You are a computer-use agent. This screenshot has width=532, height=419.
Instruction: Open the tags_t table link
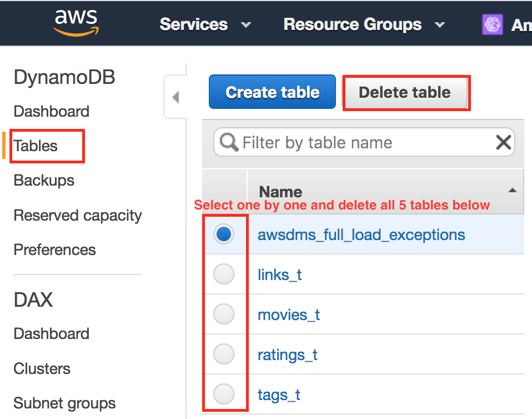(x=278, y=395)
